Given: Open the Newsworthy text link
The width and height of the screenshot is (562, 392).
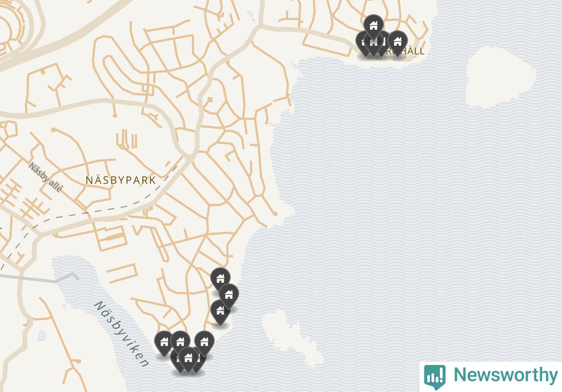Looking at the screenshot, I should (505, 375).
